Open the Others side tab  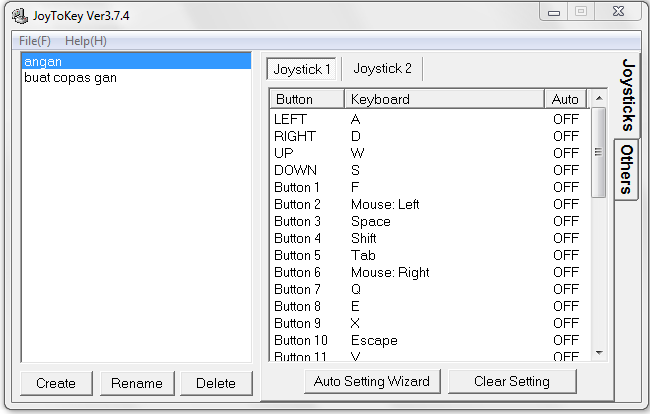click(626, 169)
